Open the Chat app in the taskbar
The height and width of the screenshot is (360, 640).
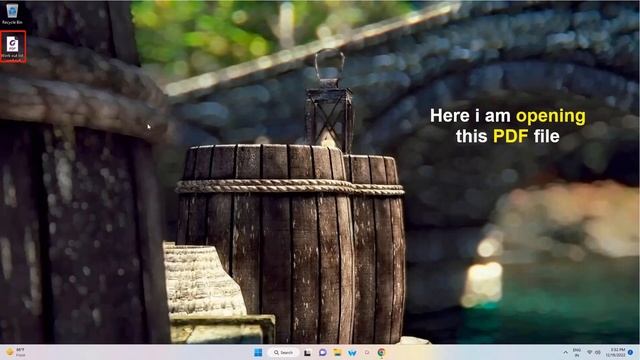coord(322,352)
